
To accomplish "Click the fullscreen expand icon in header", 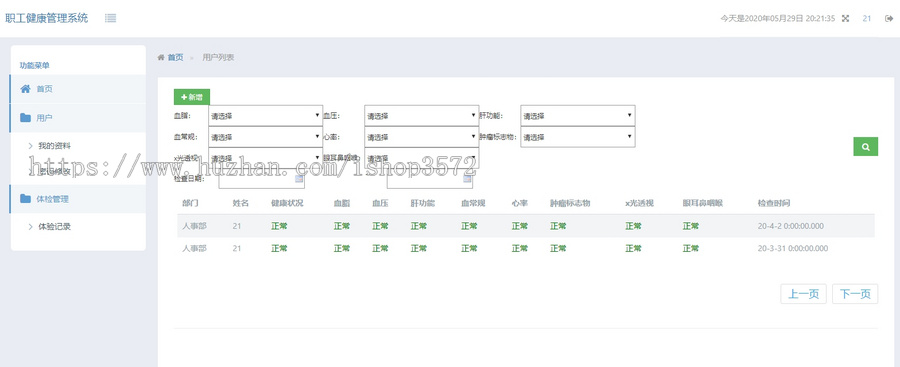I will [845, 18].
